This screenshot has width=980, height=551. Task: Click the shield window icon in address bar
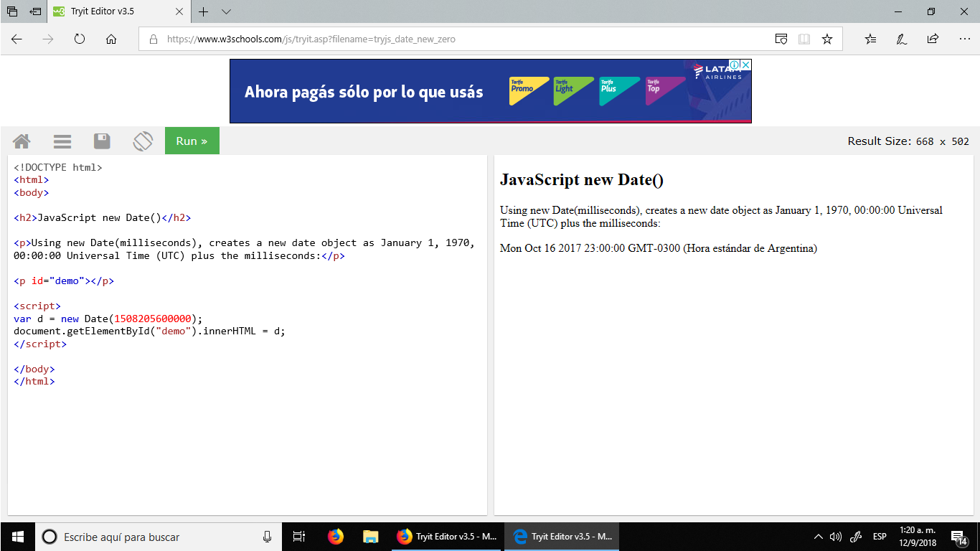click(x=781, y=39)
